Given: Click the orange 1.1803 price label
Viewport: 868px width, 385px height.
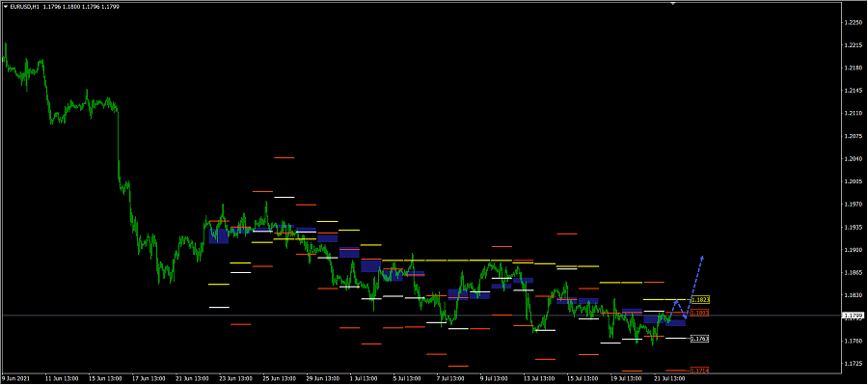Looking at the screenshot, I should point(700,313).
